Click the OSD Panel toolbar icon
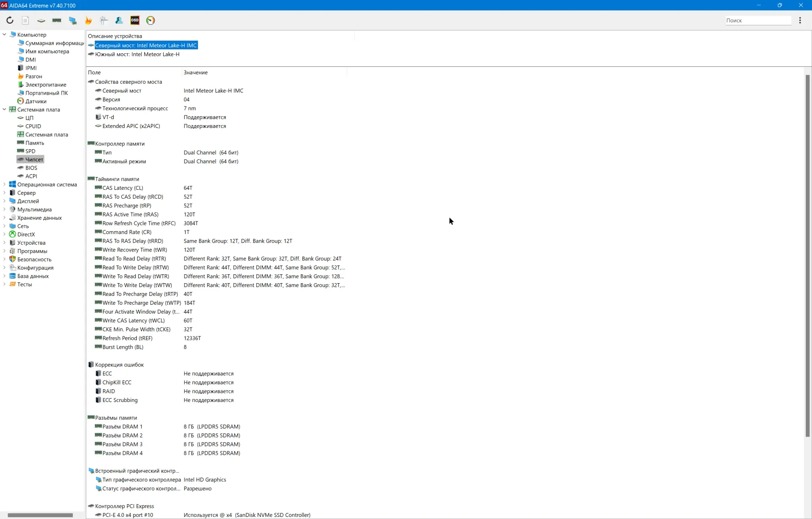 pyautogui.click(x=135, y=20)
